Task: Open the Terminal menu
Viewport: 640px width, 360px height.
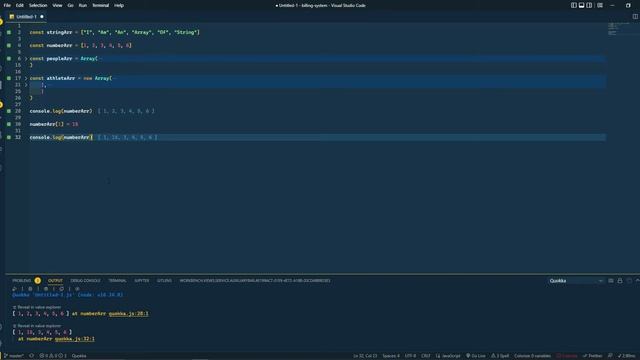Action: coord(100,5)
